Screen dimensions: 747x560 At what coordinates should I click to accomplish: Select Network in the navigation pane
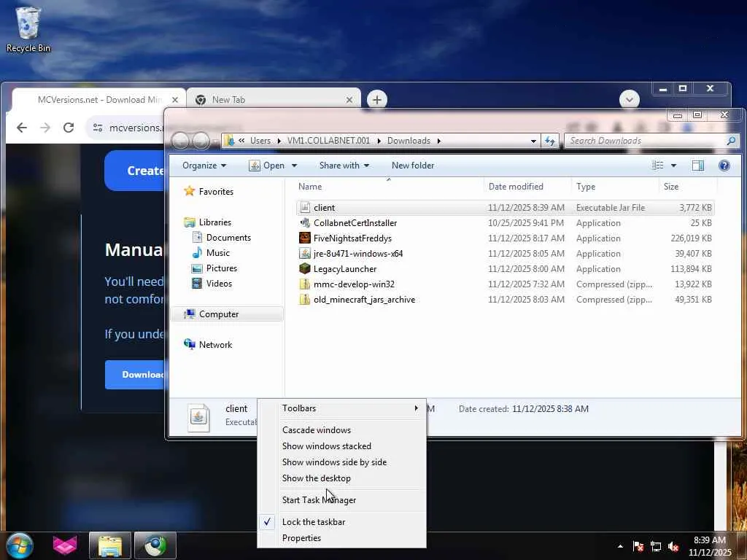[208, 345]
